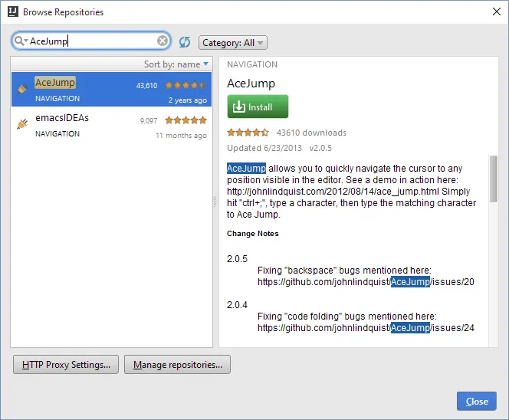Viewport: 509px width, 420px height.
Task: Click the 2.0.5 change note heading
Action: pyautogui.click(x=237, y=259)
